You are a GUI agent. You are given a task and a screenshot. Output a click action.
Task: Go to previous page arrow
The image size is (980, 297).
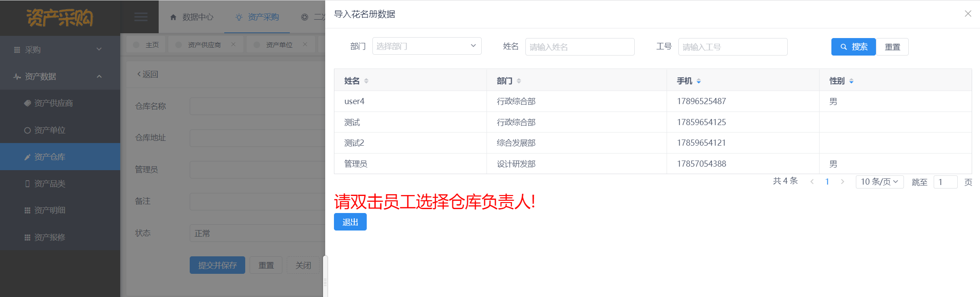click(x=812, y=182)
